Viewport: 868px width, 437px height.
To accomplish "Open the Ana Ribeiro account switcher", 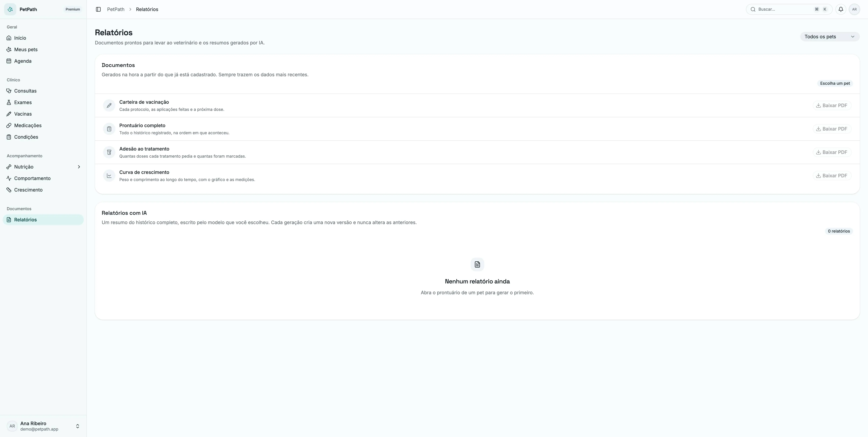I will 43,426.
